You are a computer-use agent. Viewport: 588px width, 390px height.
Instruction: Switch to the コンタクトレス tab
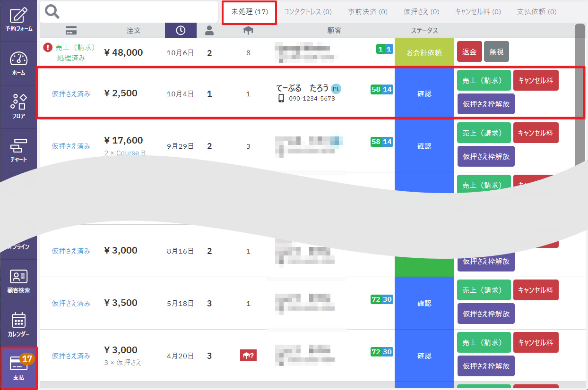(x=308, y=12)
